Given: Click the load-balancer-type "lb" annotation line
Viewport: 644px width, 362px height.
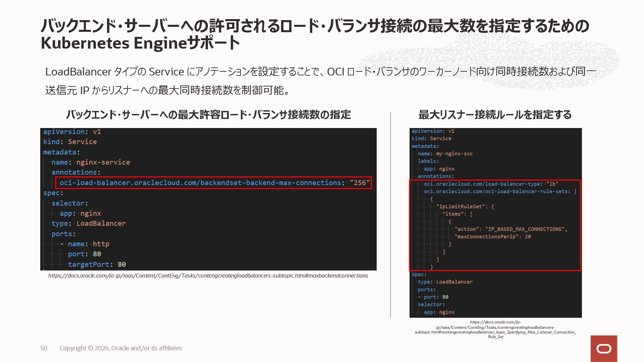Looking at the screenshot, I should [491, 184].
